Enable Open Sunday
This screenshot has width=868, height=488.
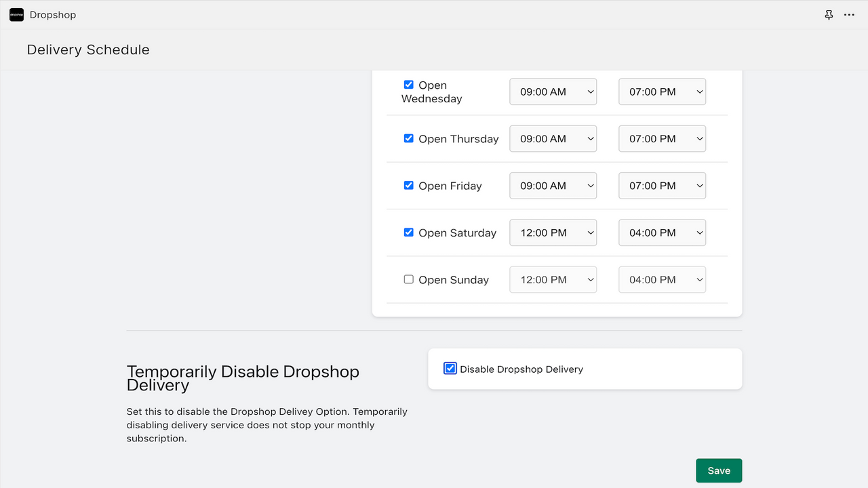[408, 279]
